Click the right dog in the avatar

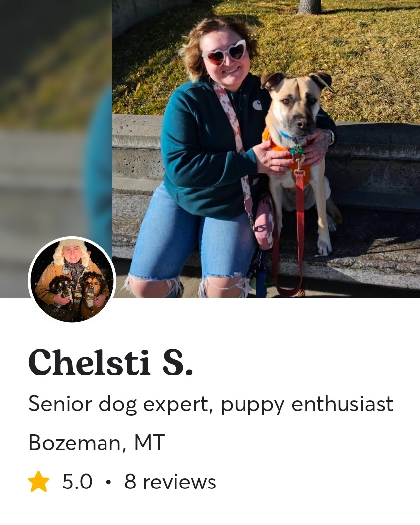[x=92, y=288]
